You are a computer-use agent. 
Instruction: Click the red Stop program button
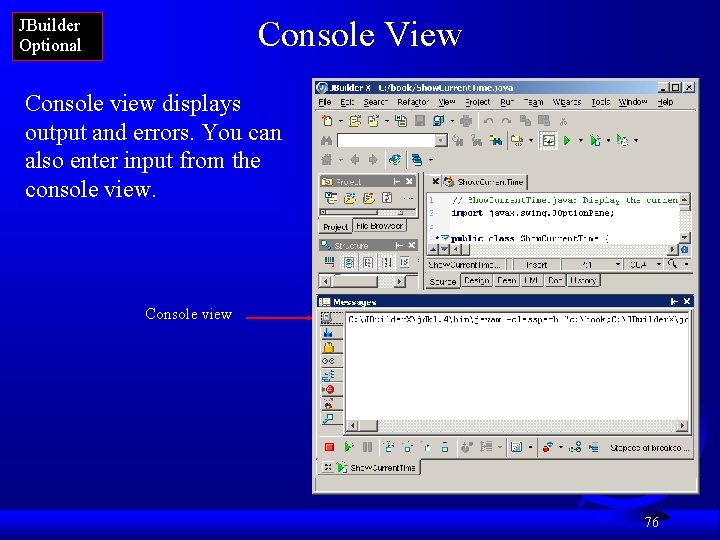(x=329, y=447)
